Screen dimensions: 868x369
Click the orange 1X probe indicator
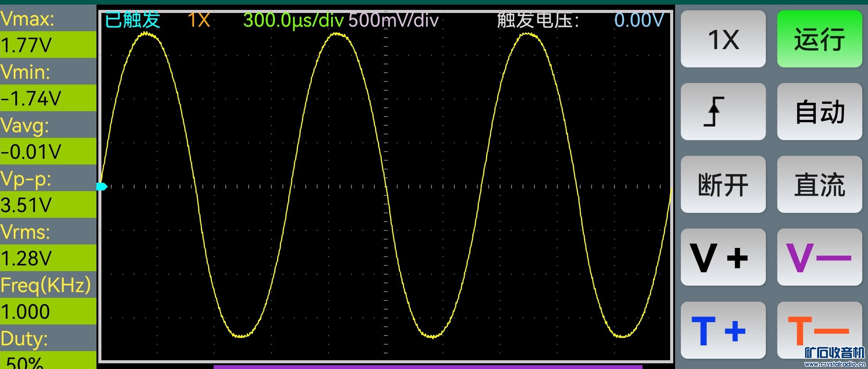[x=199, y=20]
